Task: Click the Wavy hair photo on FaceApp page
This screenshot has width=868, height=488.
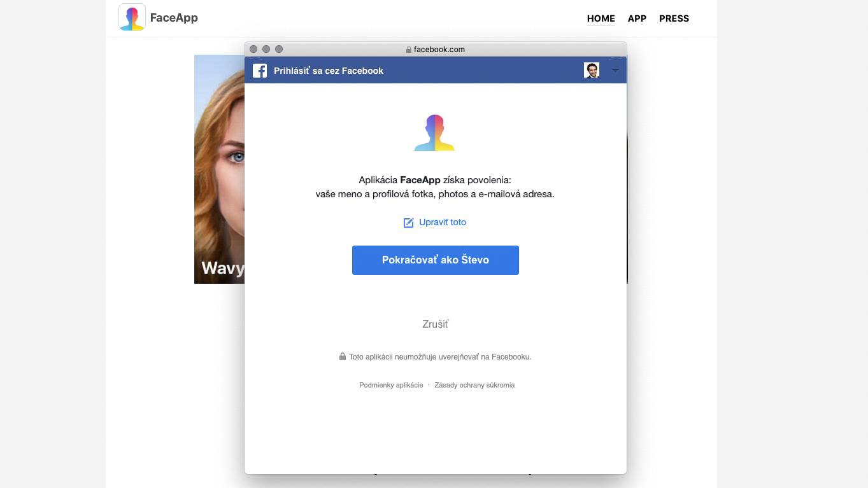Action: [219, 169]
